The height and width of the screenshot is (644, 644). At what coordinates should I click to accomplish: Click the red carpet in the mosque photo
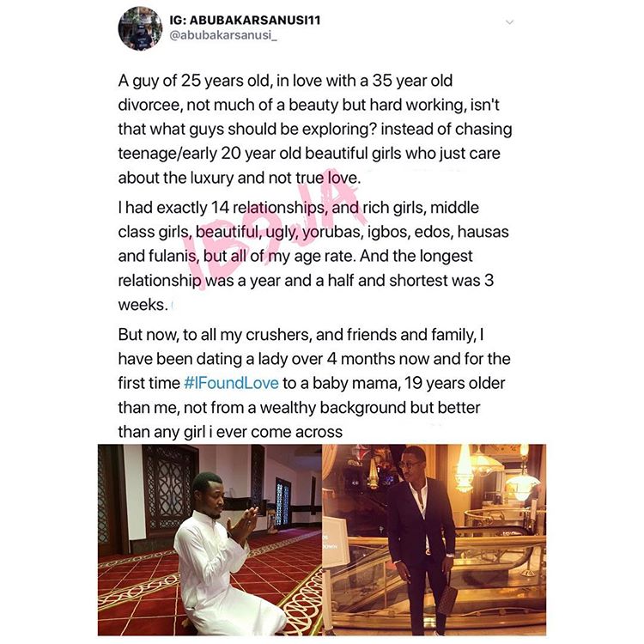click(136, 592)
